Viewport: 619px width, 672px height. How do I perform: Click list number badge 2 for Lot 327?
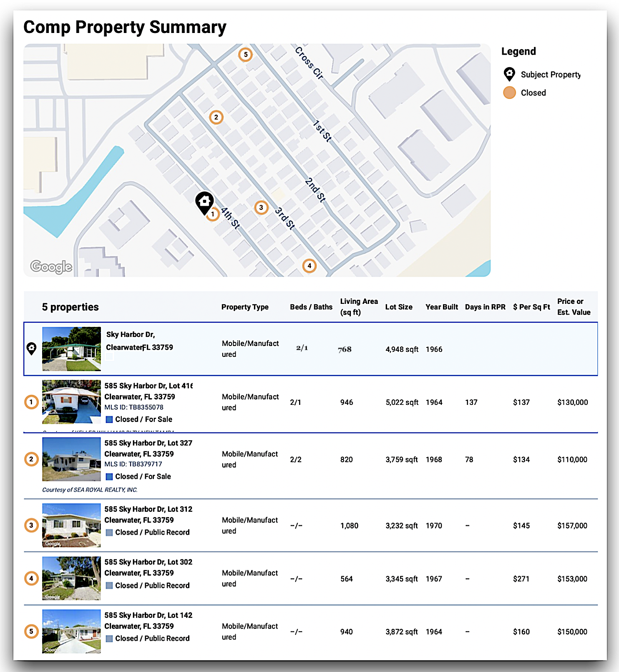(31, 460)
